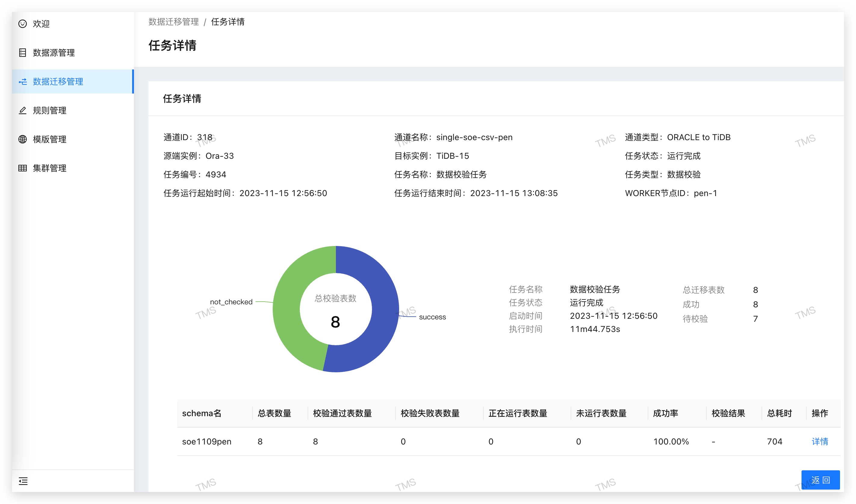Click the smiley icon beside 欢迎

23,24
